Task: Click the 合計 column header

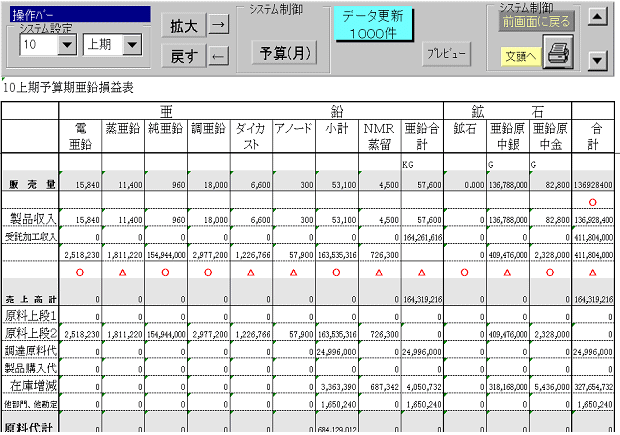Action: pyautogui.click(x=593, y=136)
